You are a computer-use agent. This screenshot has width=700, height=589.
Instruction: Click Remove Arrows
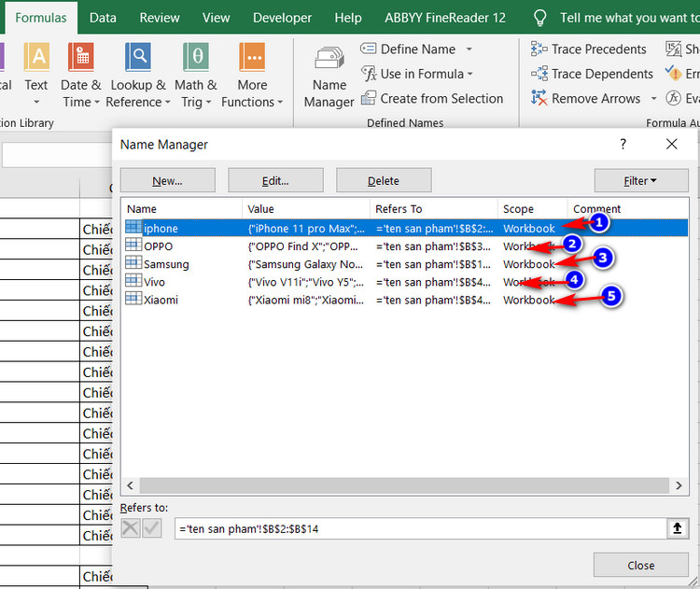click(x=586, y=98)
